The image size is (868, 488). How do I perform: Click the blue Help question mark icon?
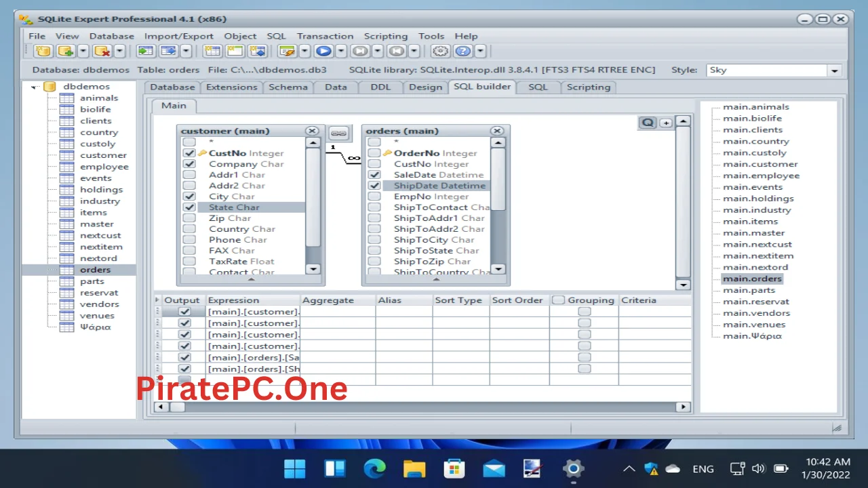click(x=463, y=51)
